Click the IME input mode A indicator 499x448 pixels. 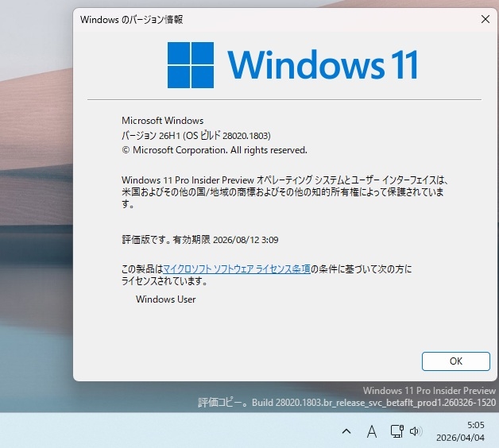(x=371, y=432)
